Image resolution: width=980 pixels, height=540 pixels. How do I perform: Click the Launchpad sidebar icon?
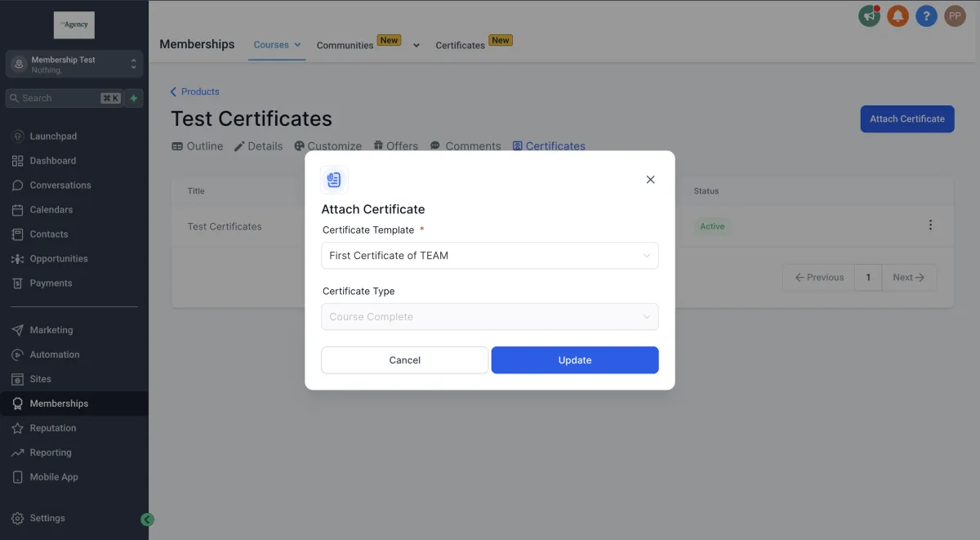[x=17, y=136]
